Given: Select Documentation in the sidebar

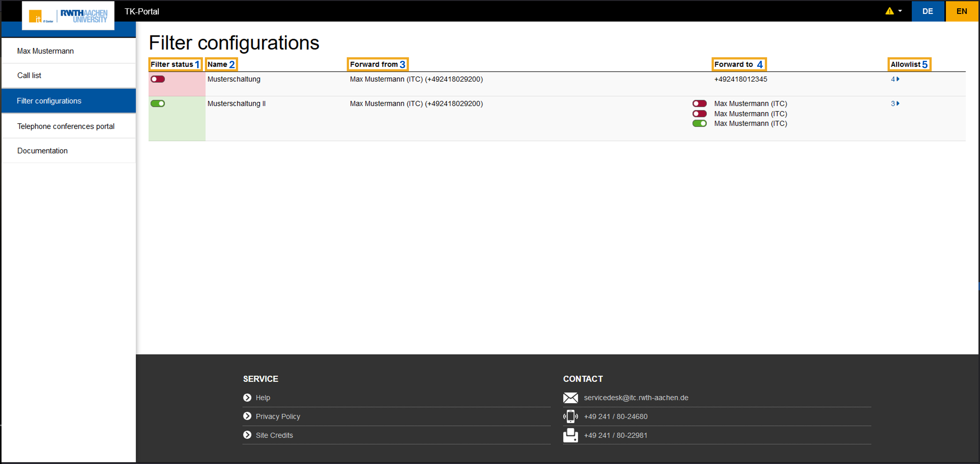Looking at the screenshot, I should (43, 151).
